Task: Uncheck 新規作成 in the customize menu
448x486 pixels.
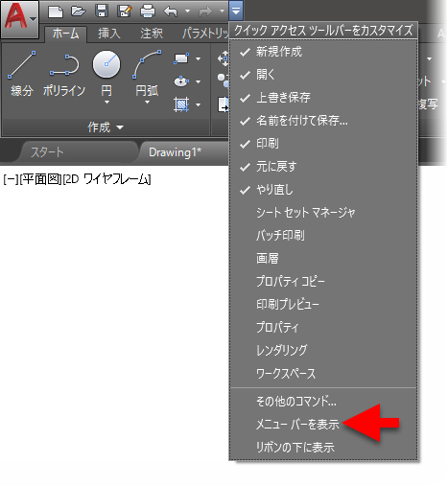Action: (323, 52)
